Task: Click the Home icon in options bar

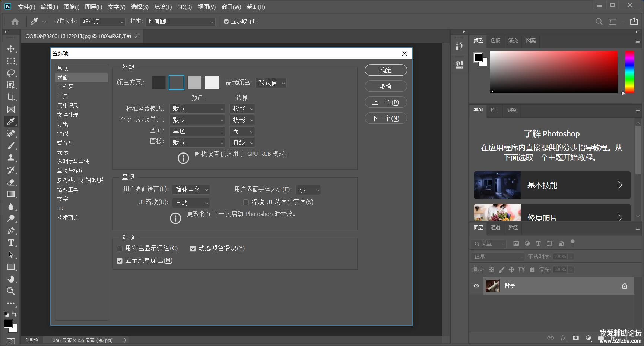Action: point(15,22)
